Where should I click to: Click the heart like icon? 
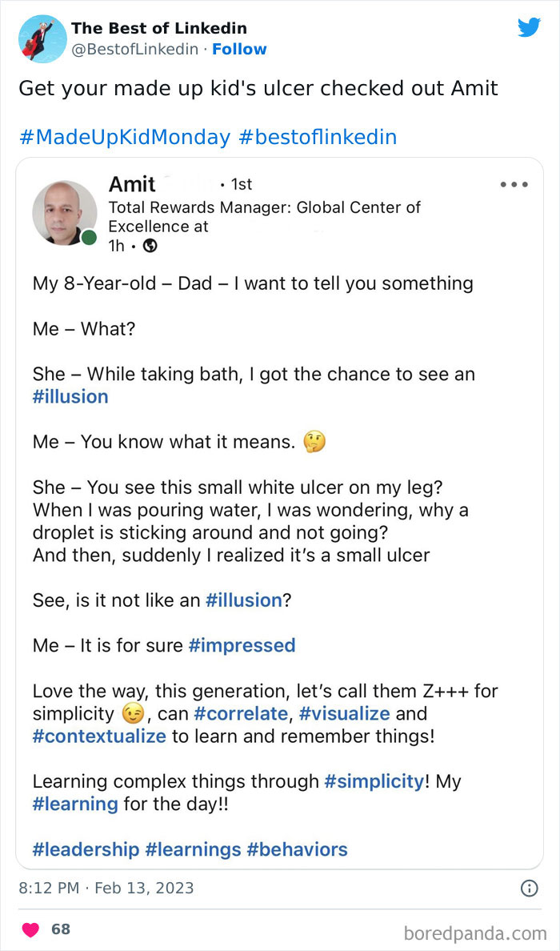(x=30, y=929)
